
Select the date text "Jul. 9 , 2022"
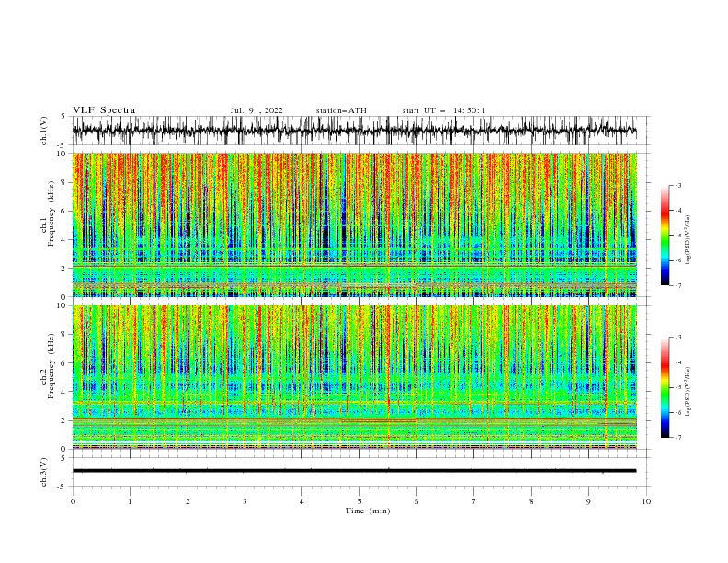coord(256,110)
